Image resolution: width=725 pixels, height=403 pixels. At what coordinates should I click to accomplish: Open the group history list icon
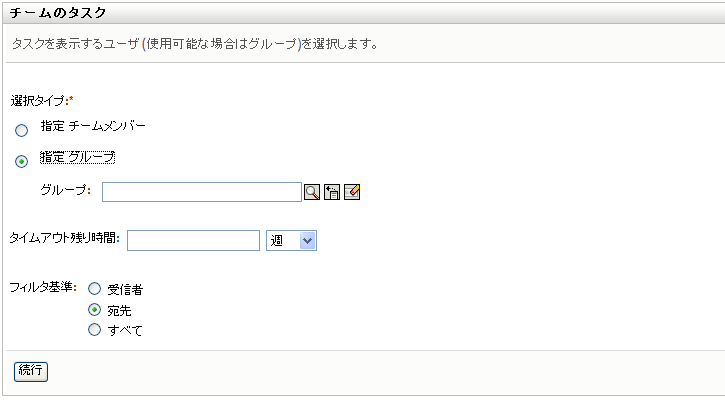coord(332,192)
